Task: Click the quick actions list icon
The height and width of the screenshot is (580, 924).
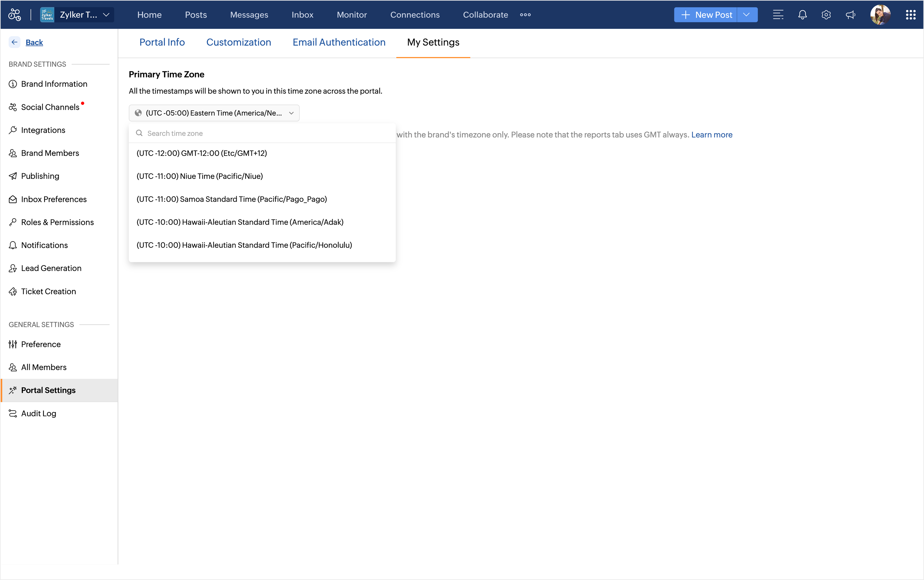Action: [778, 15]
